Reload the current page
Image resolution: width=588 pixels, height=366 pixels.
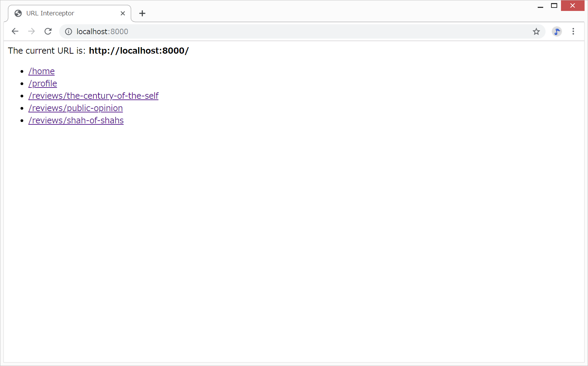tap(48, 31)
